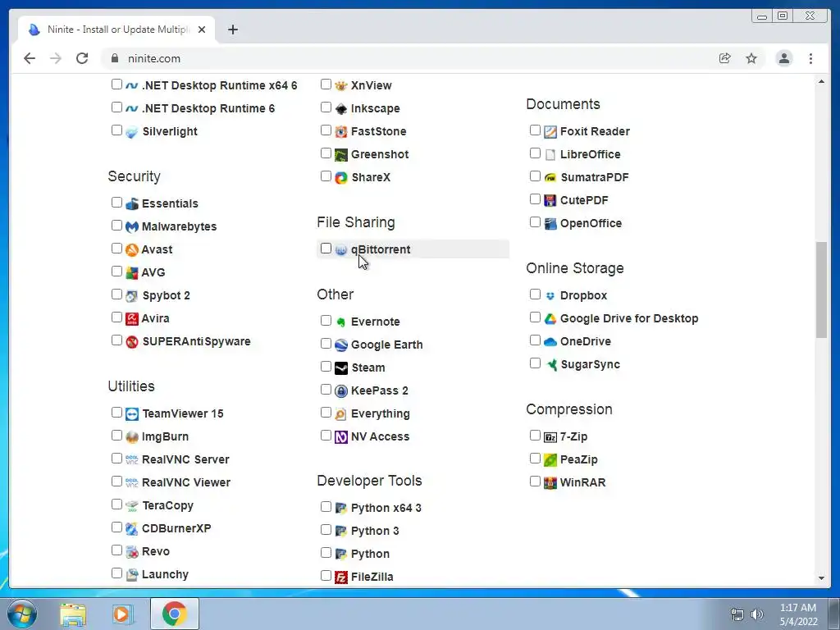Click the AVG icon
The image size is (840, 630).
[x=132, y=272]
